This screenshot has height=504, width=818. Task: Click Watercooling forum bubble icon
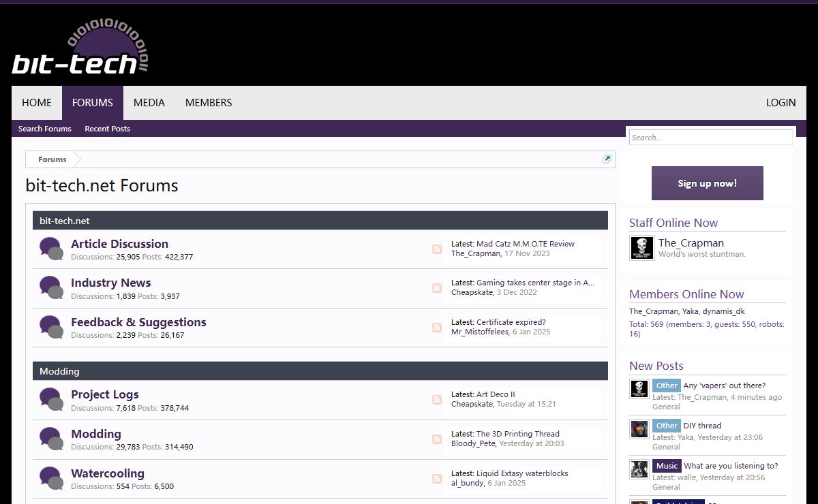(51, 479)
